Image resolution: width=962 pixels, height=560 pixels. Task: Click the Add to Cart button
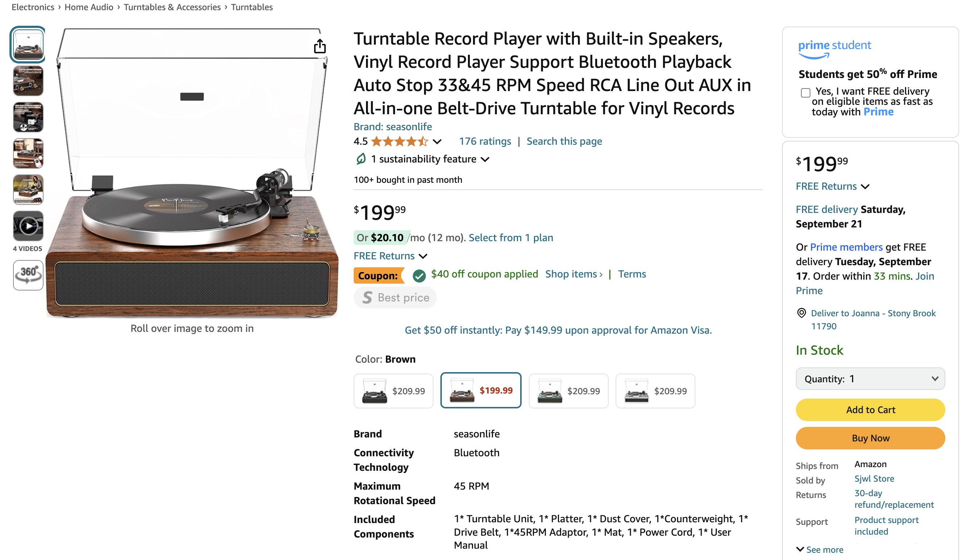(870, 409)
